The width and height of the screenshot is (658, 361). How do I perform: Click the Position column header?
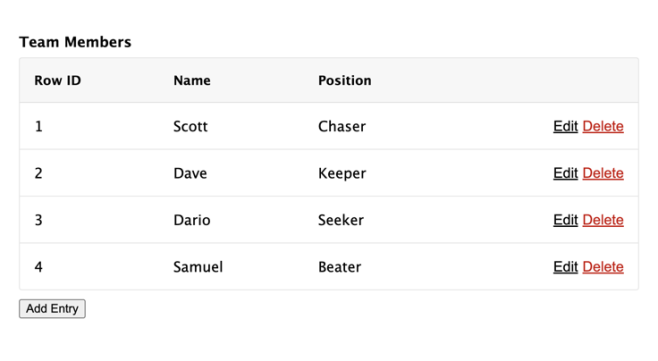[x=345, y=80]
